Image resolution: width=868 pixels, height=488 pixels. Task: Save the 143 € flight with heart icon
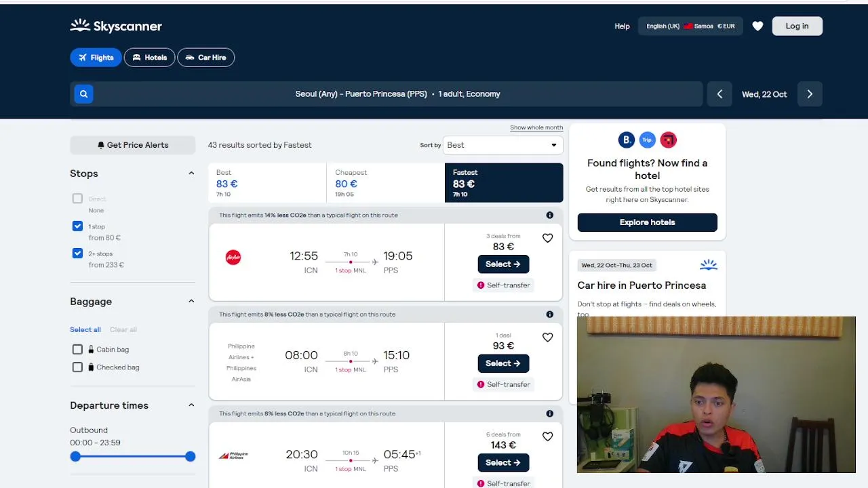click(547, 436)
